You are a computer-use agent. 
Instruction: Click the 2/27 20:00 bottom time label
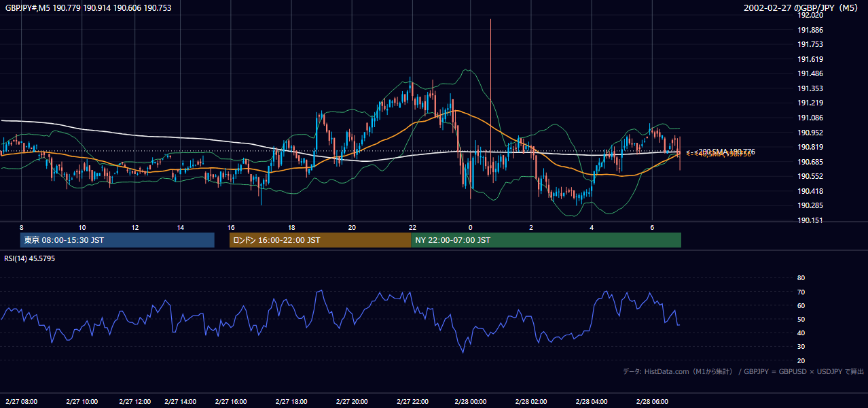tap(351, 401)
